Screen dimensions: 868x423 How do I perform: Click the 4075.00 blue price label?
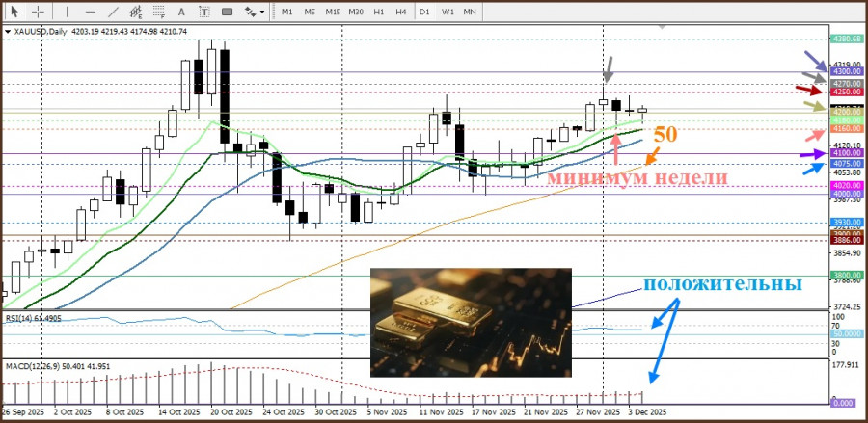point(846,164)
